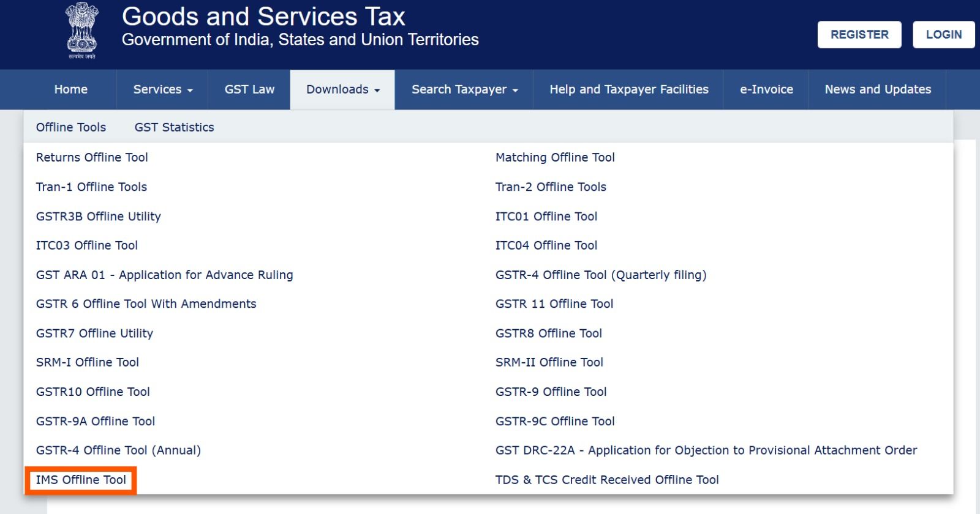Select GSTR-9A Offline Tool

(x=96, y=421)
